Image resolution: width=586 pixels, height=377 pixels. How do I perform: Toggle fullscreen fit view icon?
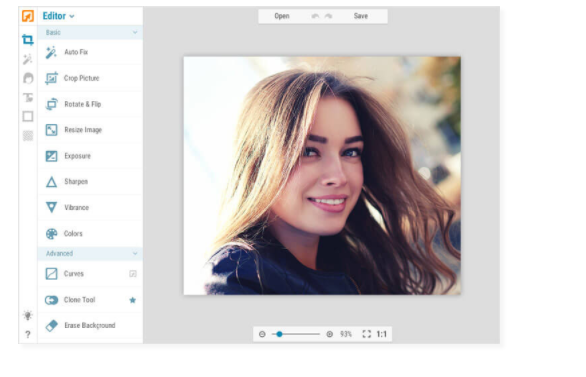[x=367, y=334]
